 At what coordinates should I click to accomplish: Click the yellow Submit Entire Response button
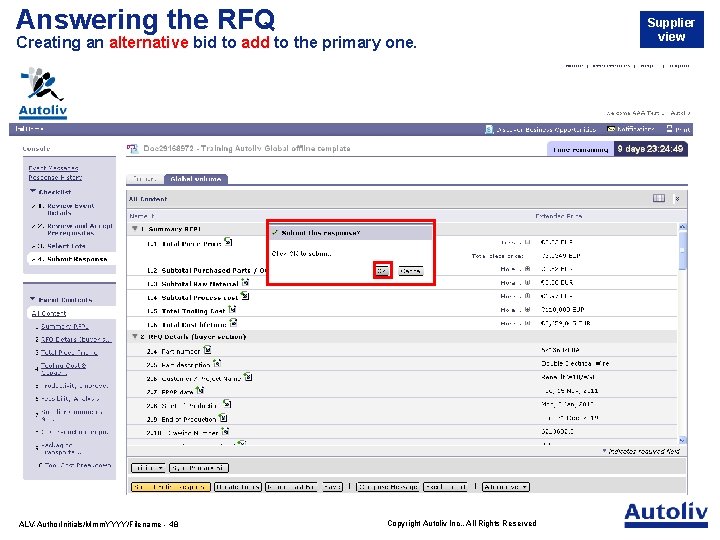170,487
